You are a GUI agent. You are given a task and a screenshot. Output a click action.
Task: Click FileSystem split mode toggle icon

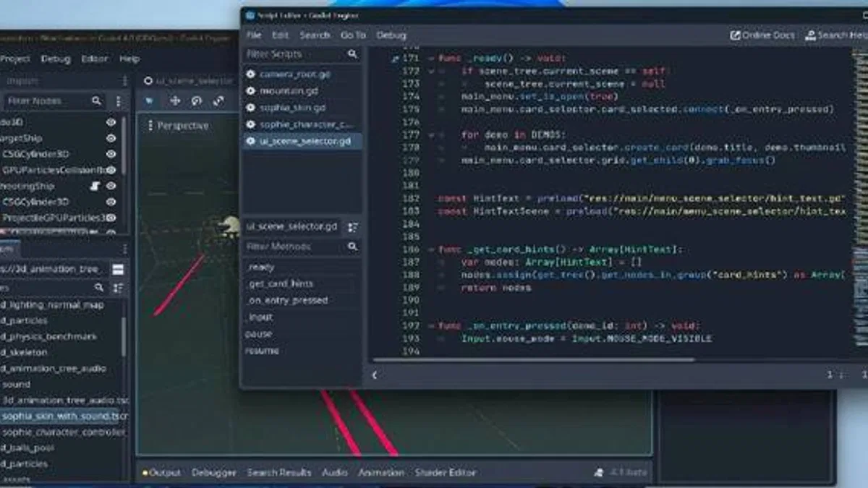[x=118, y=270]
